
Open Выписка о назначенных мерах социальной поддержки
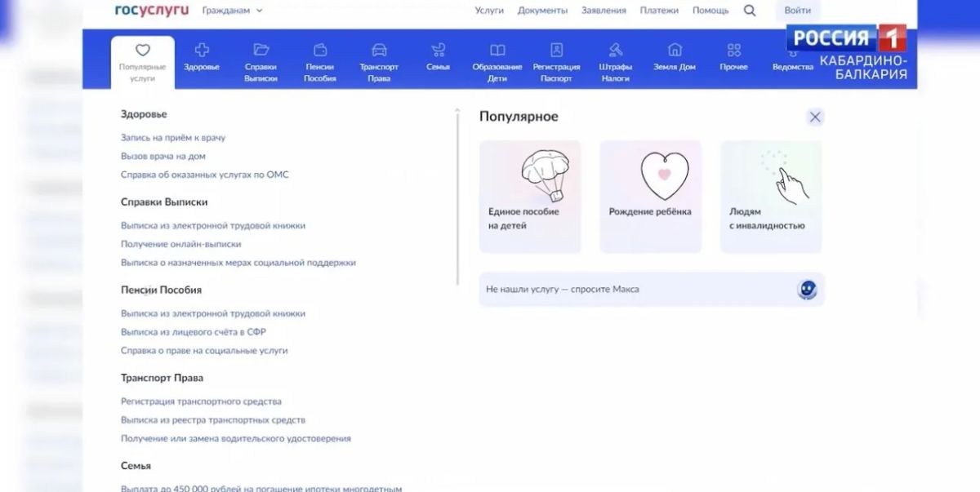click(238, 263)
